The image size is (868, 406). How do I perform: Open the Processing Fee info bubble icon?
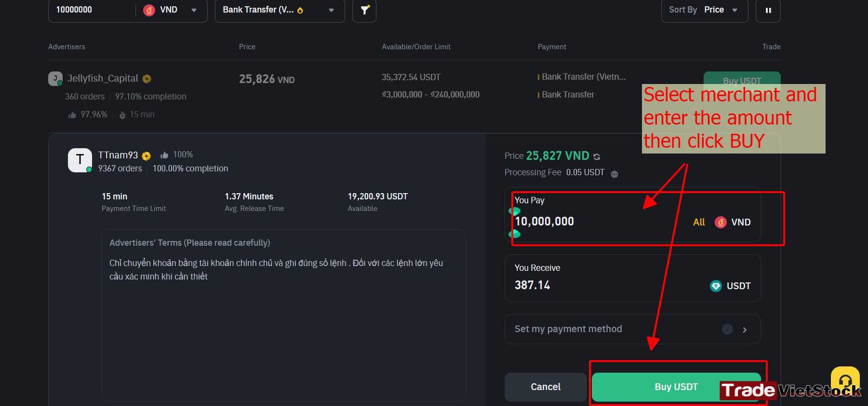point(614,174)
